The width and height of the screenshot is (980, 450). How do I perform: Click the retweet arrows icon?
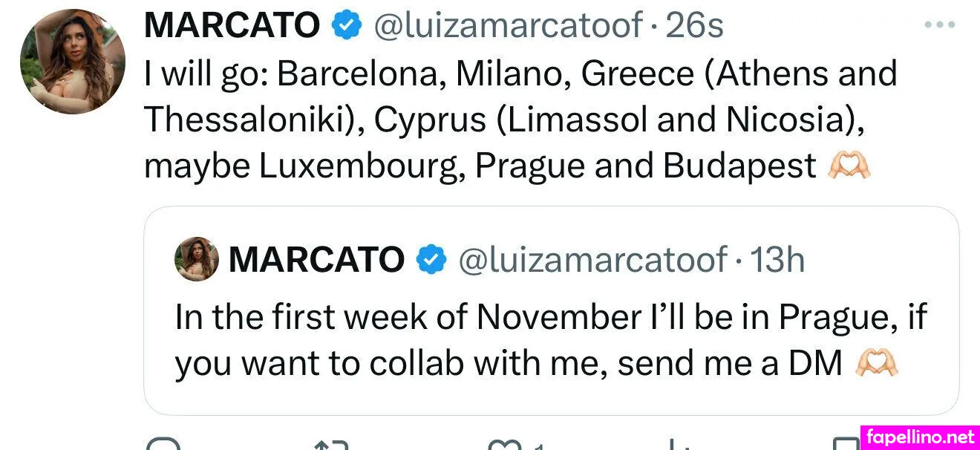coord(330,444)
